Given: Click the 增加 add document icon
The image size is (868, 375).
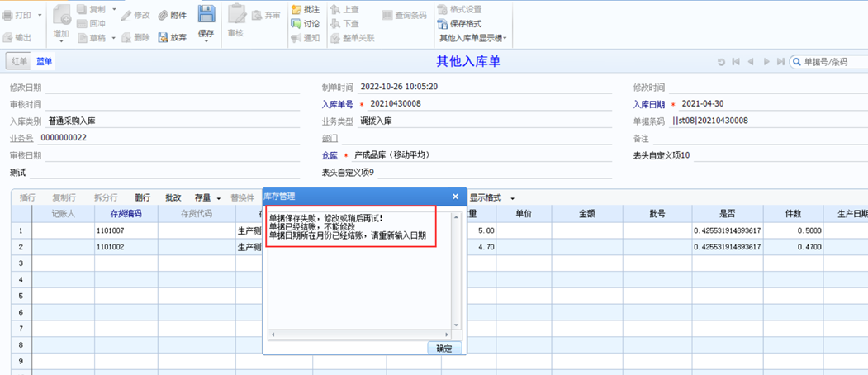Looking at the screenshot, I should (61, 15).
